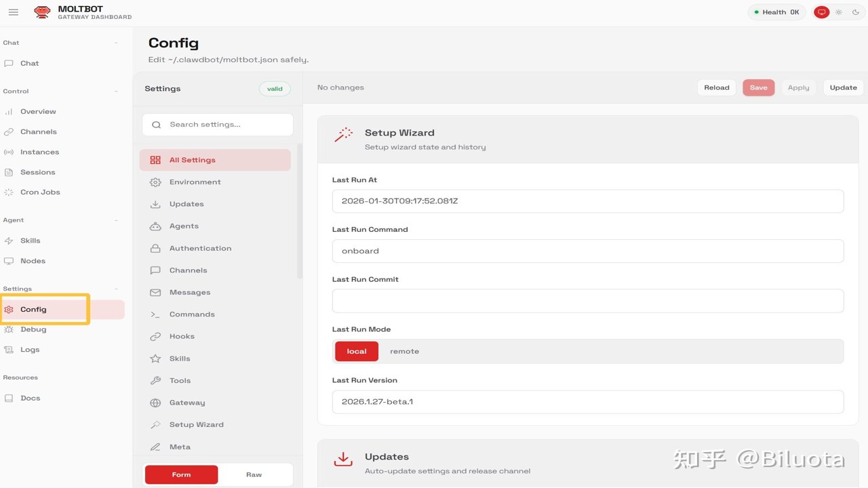Click the Last Run At field
Image resolution: width=868 pixels, height=488 pixels.
coord(588,201)
